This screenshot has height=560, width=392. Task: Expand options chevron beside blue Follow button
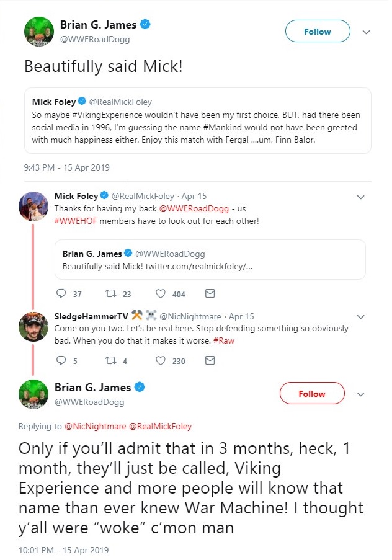(366, 32)
